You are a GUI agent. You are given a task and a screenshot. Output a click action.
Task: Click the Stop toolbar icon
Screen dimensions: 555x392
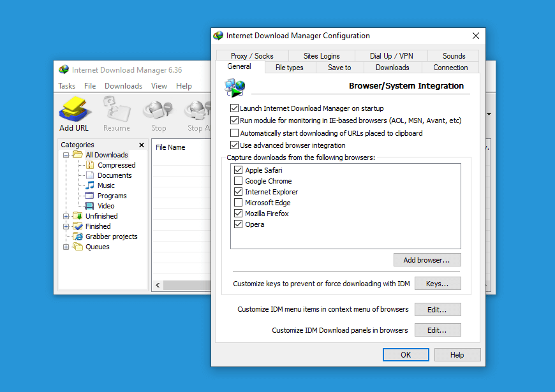pyautogui.click(x=158, y=110)
